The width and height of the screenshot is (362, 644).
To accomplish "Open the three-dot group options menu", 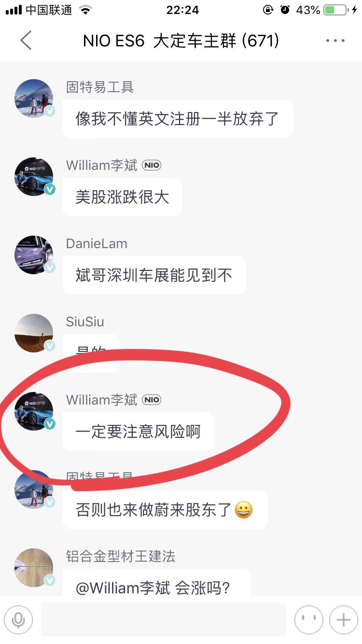I will coord(335,41).
